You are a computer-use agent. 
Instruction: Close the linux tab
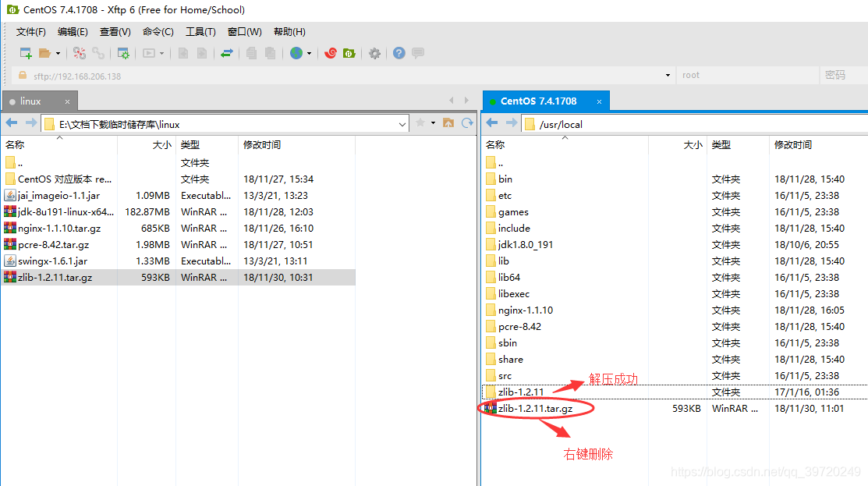[x=68, y=102]
